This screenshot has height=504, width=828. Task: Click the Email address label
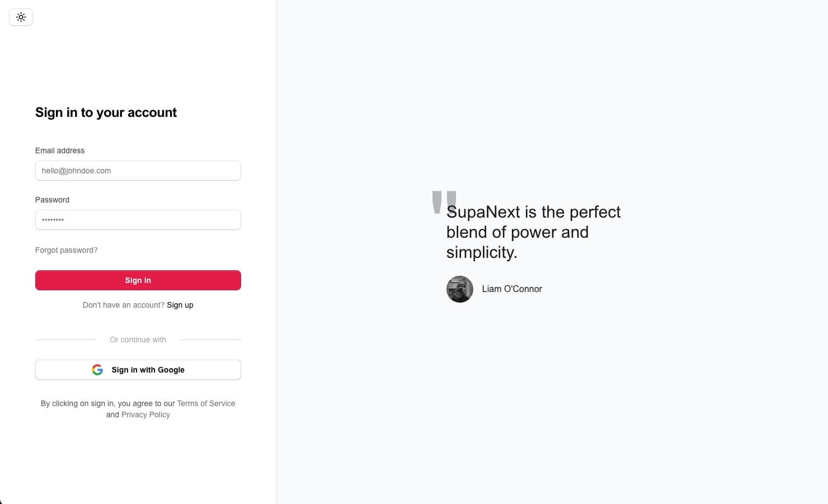click(x=60, y=150)
